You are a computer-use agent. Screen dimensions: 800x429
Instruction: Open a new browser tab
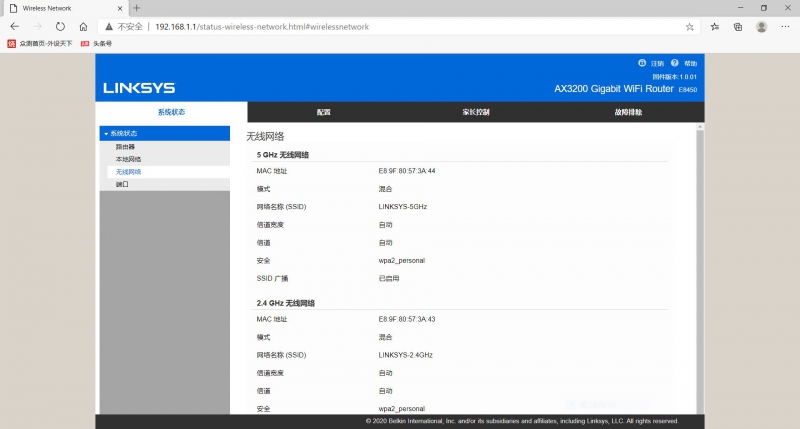click(136, 8)
